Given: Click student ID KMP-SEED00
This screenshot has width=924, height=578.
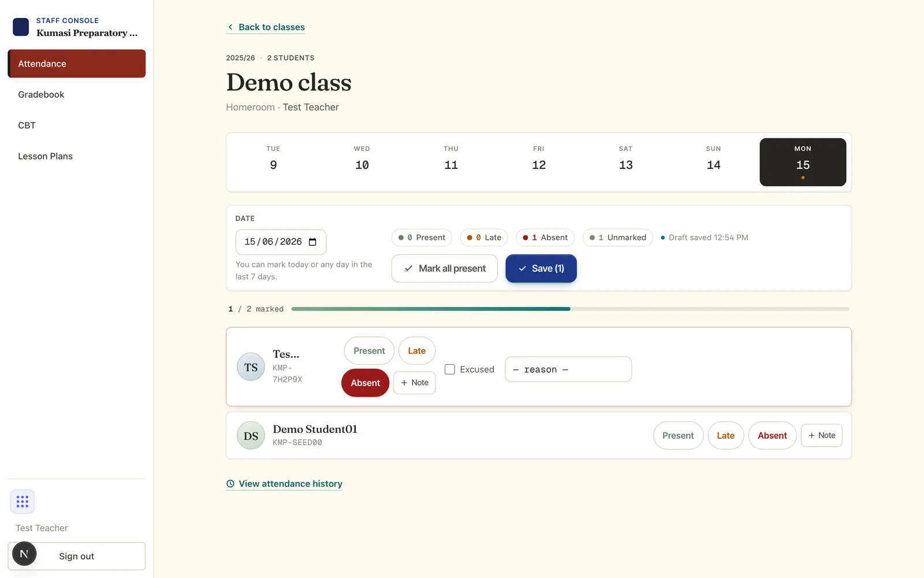Looking at the screenshot, I should (297, 443).
